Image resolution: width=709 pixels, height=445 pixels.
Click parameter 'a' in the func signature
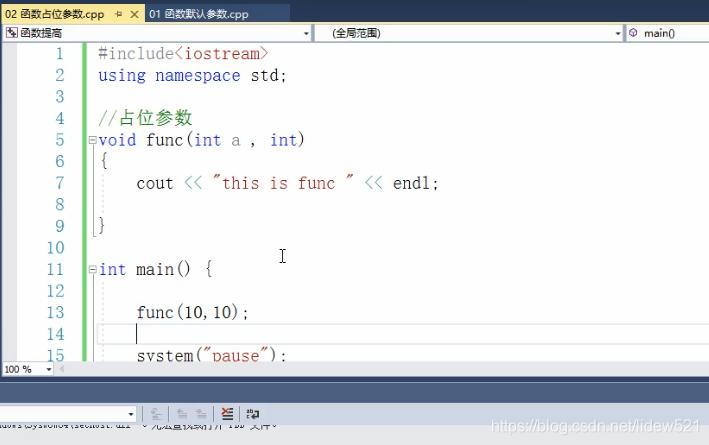click(236, 141)
